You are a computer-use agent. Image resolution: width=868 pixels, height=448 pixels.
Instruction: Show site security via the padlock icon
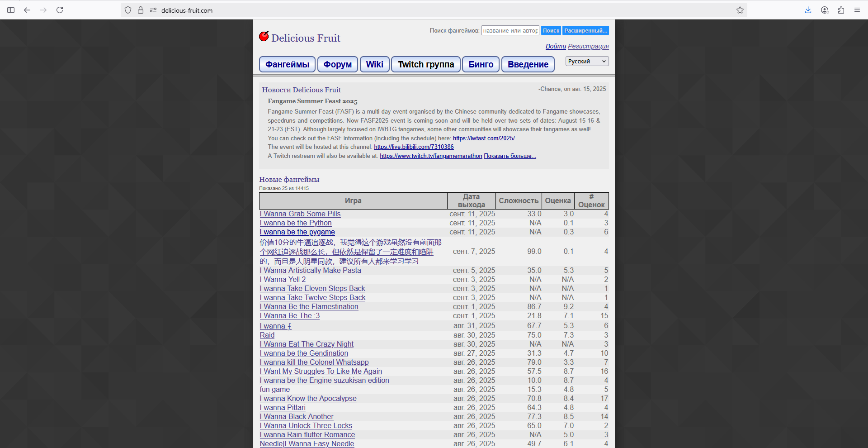click(x=141, y=10)
